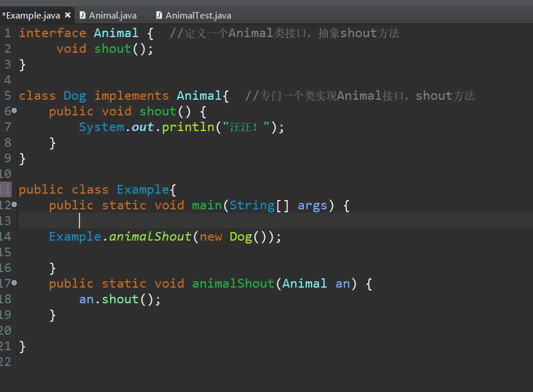Screen dimensions: 533x392
Task: Click the AnimalTest.java file icon
Action: tap(159, 15)
